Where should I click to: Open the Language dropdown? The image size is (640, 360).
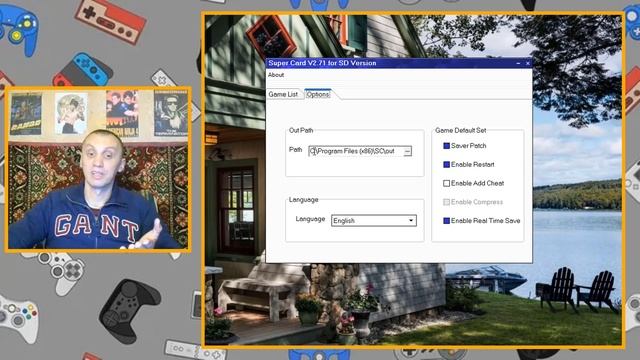click(373, 220)
